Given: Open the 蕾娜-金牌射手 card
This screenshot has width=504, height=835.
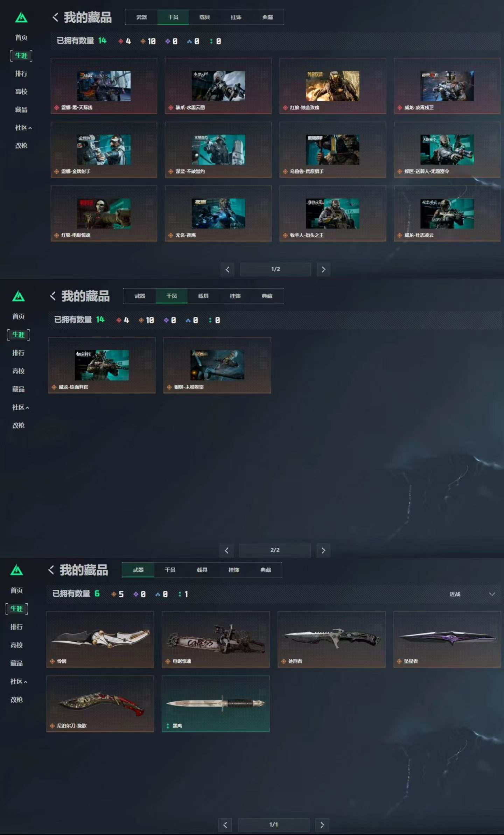Looking at the screenshot, I should [104, 149].
